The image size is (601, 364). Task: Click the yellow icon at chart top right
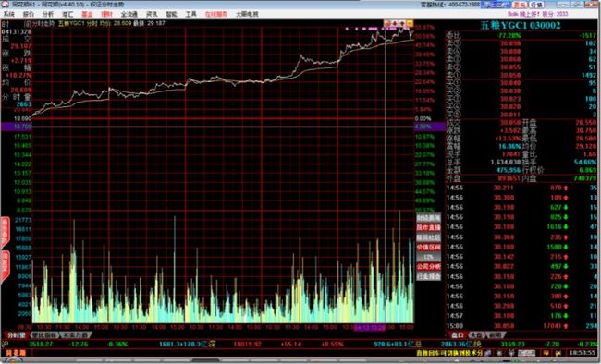pos(410,23)
